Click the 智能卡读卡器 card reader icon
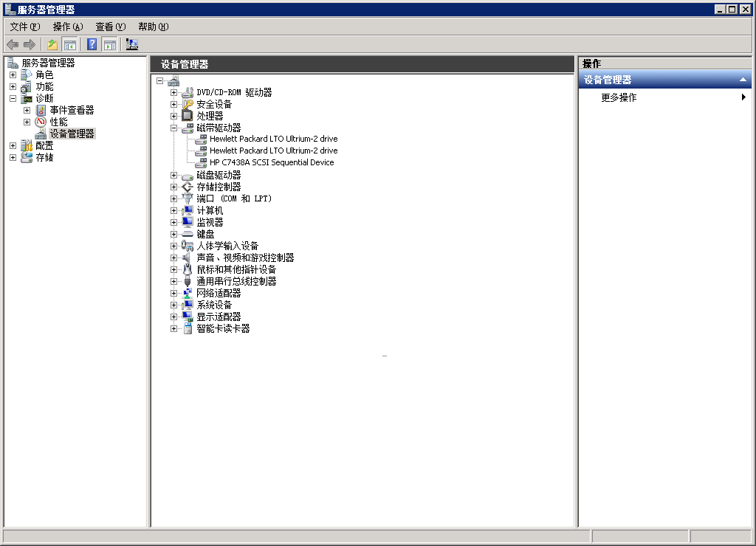The image size is (756, 546). coord(188,328)
